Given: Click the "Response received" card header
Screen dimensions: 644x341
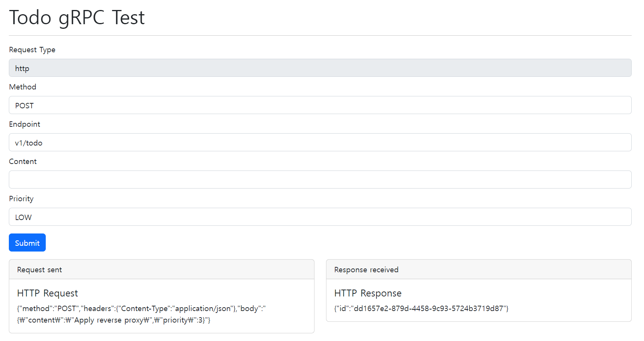Looking at the screenshot, I should click(479, 270).
